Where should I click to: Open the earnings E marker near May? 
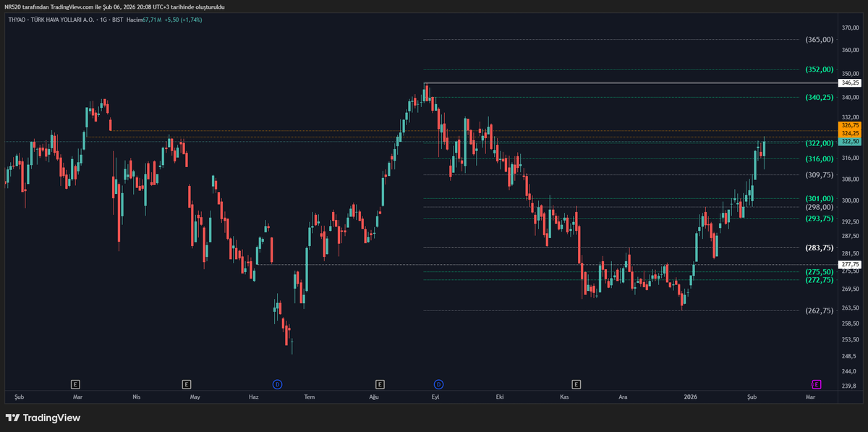[187, 384]
